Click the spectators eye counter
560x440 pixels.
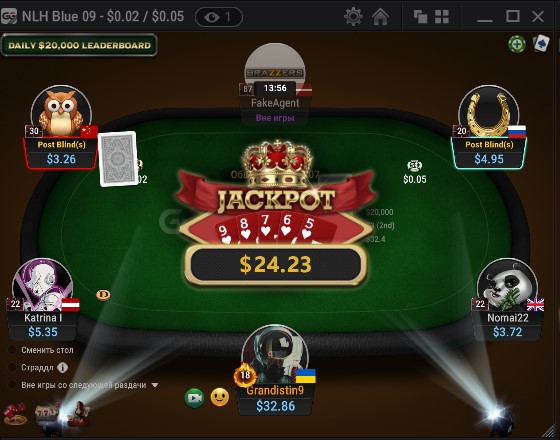point(219,17)
